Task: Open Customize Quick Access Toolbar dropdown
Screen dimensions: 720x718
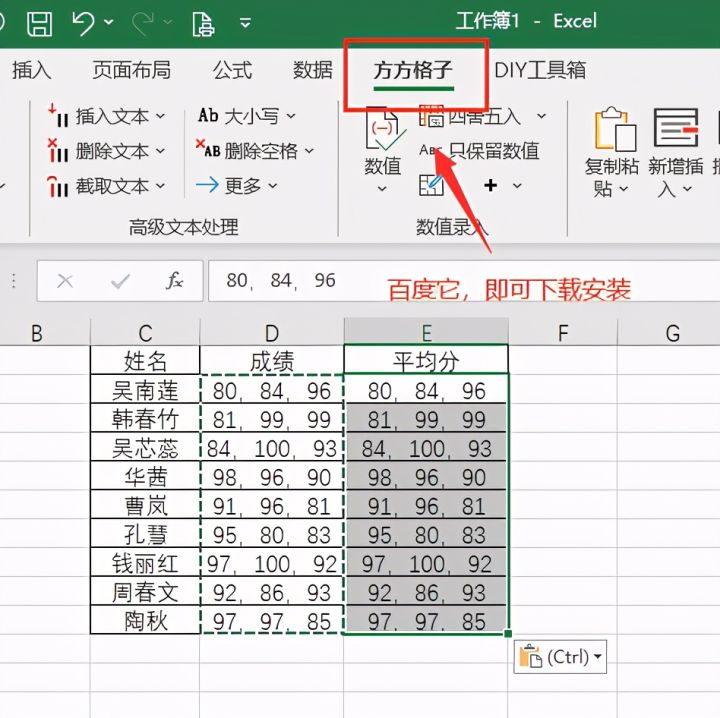Action: [246, 22]
